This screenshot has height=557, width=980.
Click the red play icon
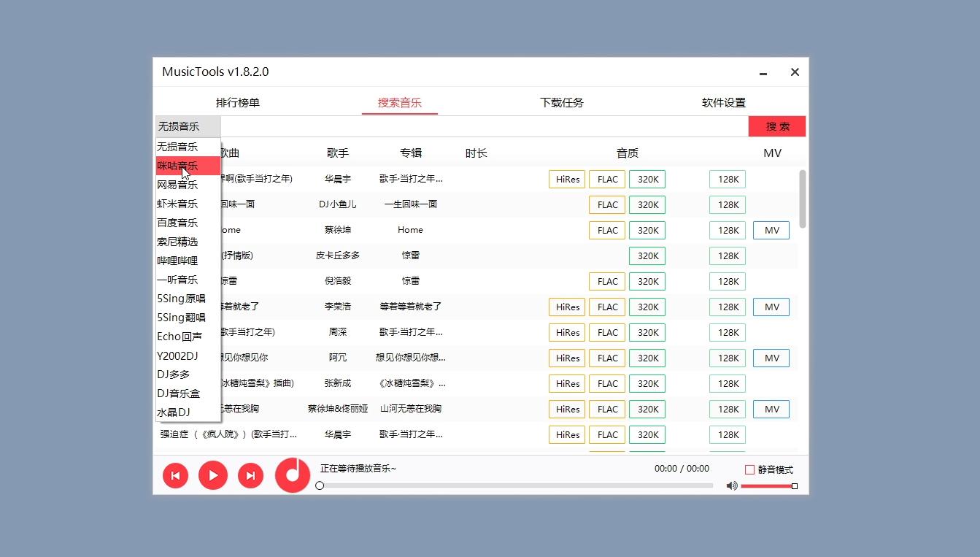212,475
